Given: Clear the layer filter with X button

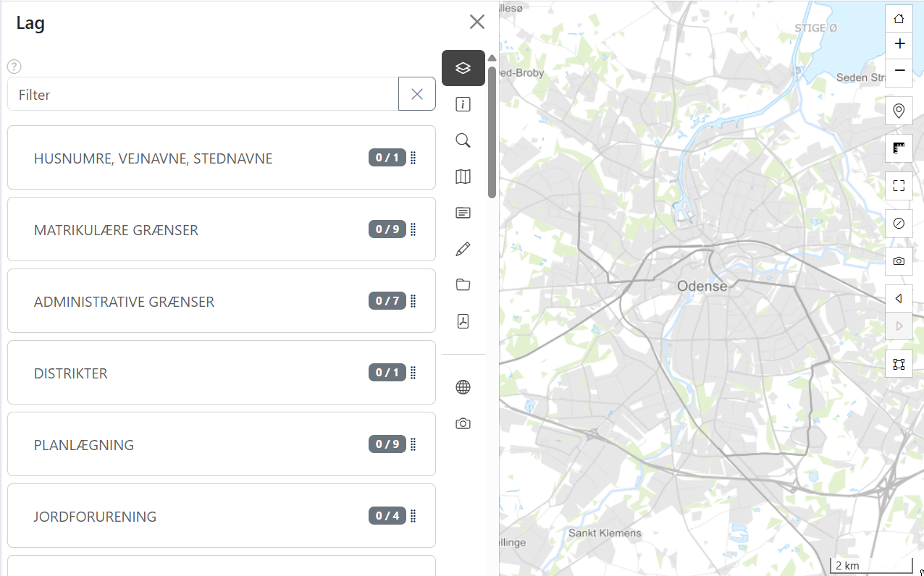Looking at the screenshot, I should [x=417, y=94].
